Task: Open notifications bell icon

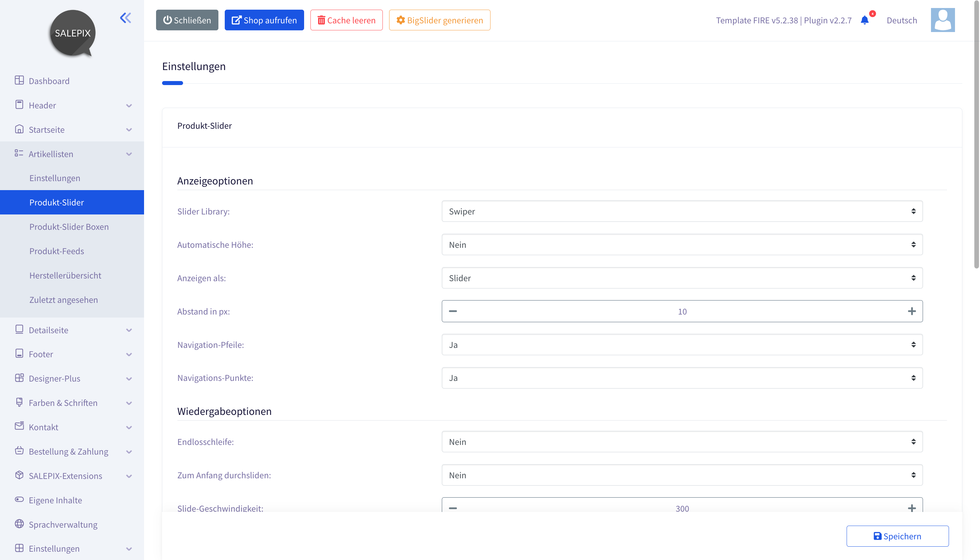Action: click(x=865, y=20)
